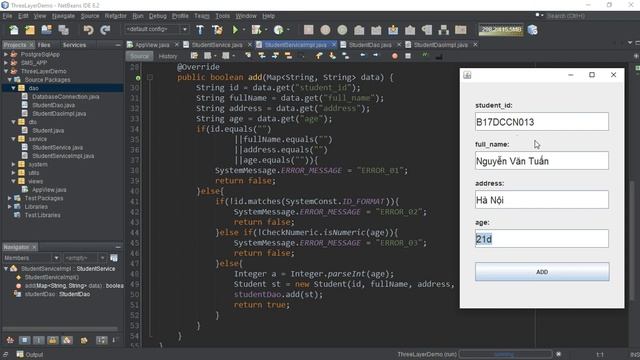
Task: Click the memory usage meter in toolbar
Action: pos(501,30)
